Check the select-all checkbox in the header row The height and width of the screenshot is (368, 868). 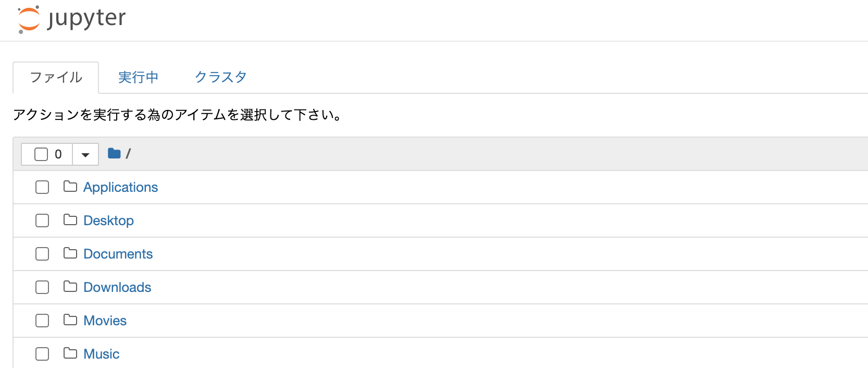[41, 154]
